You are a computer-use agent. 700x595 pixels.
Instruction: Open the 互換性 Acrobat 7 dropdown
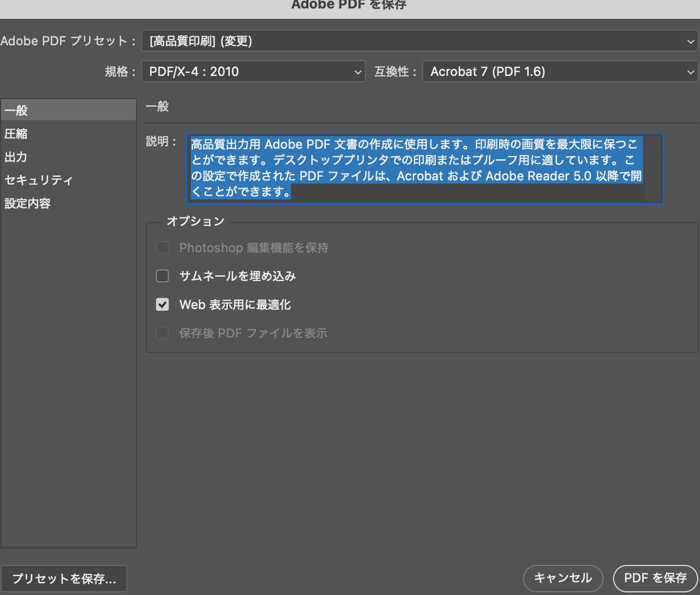560,72
